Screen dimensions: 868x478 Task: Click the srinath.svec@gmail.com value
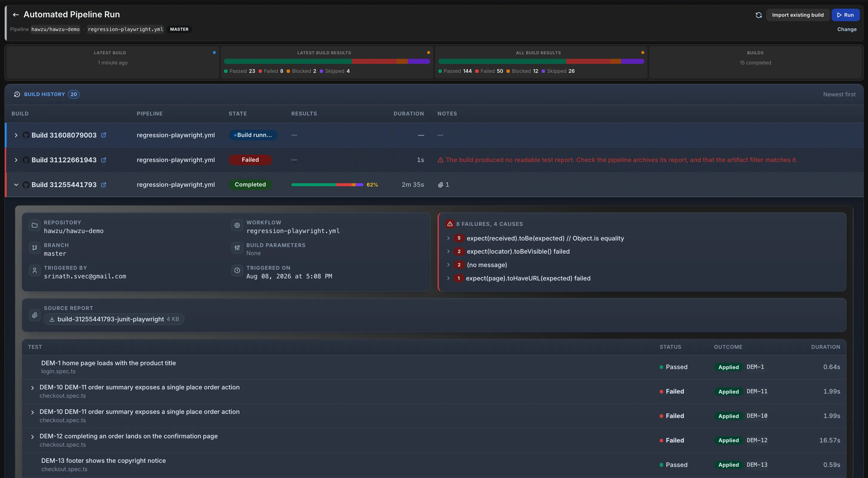click(x=85, y=276)
